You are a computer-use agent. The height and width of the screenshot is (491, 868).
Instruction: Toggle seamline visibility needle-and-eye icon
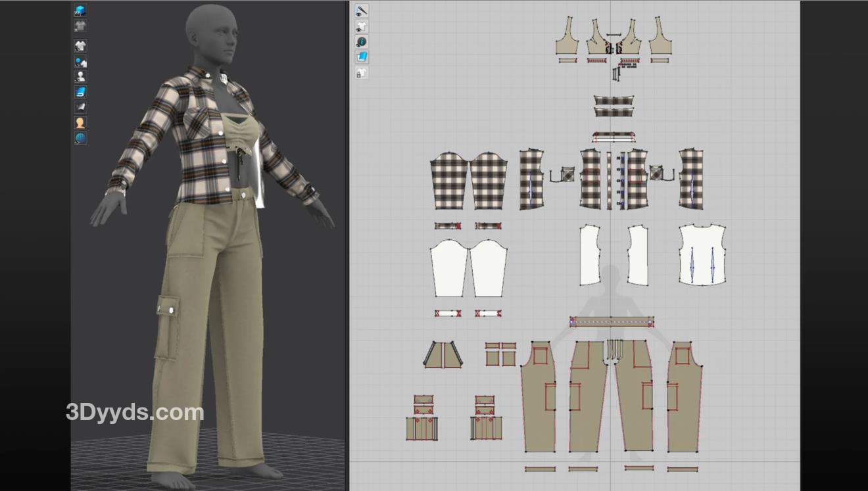tap(362, 11)
